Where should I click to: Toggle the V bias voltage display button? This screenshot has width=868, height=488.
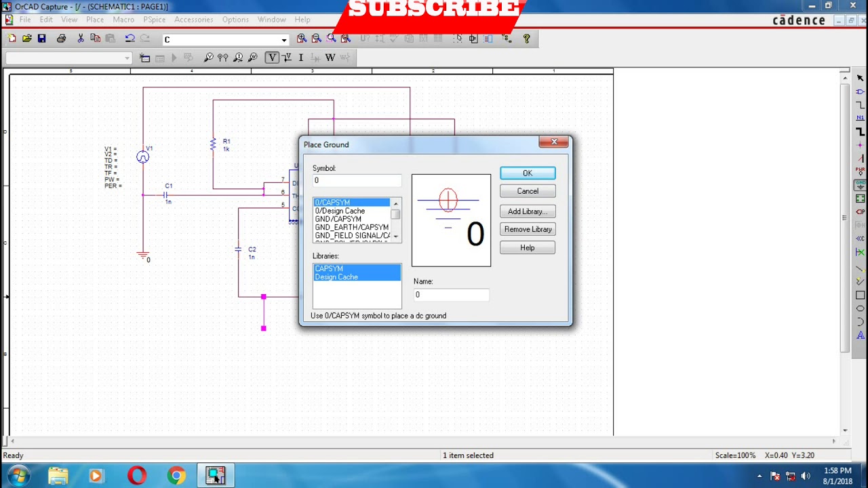[272, 58]
